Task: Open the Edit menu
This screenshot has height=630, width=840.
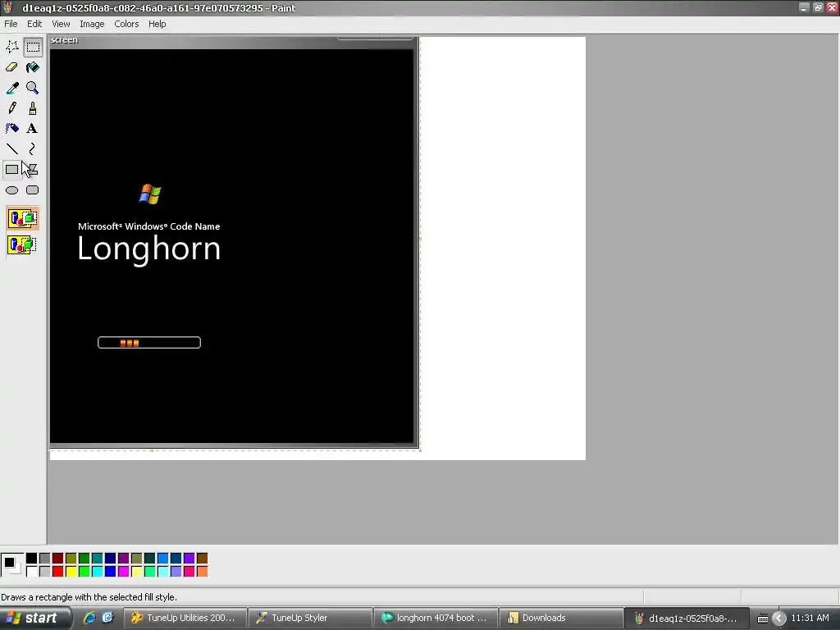Action: tap(34, 24)
